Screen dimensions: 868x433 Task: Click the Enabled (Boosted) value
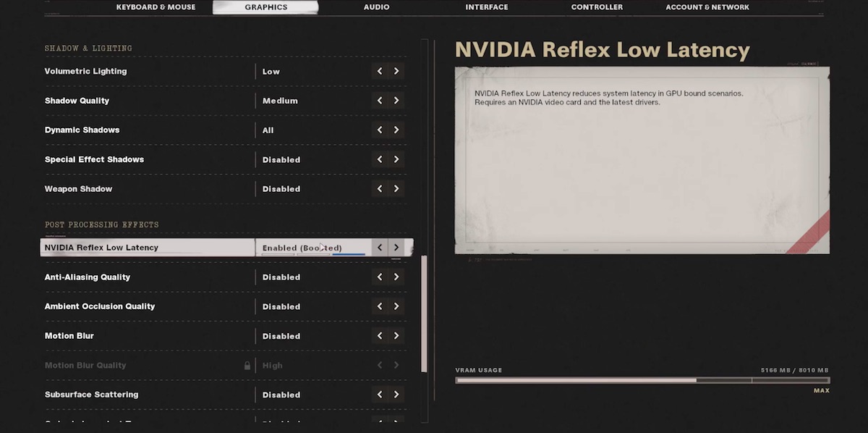pos(302,248)
